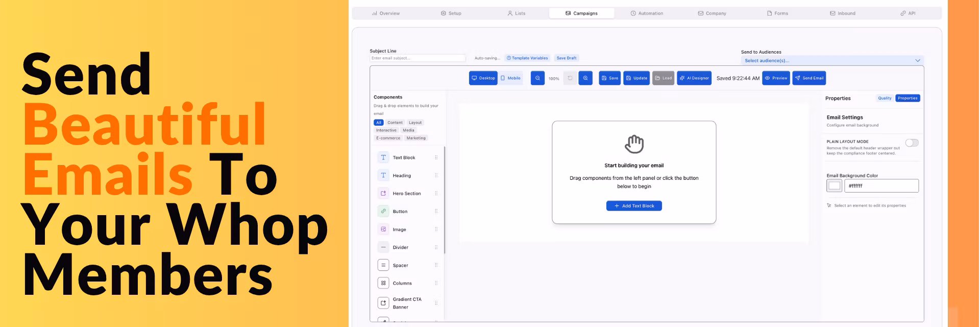Click the email background color swatch
Screen dimensions: 980x327
click(x=835, y=186)
